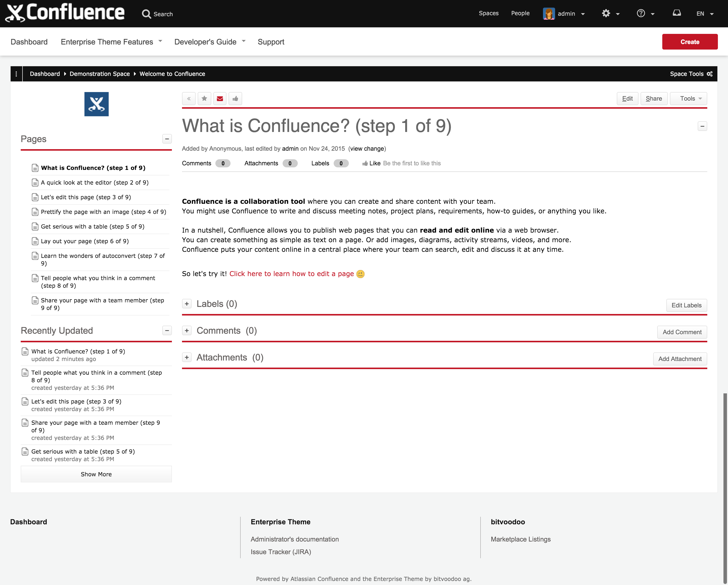The height and width of the screenshot is (585, 728).
Task: Expand the Attachments (0) section
Action: tap(187, 357)
